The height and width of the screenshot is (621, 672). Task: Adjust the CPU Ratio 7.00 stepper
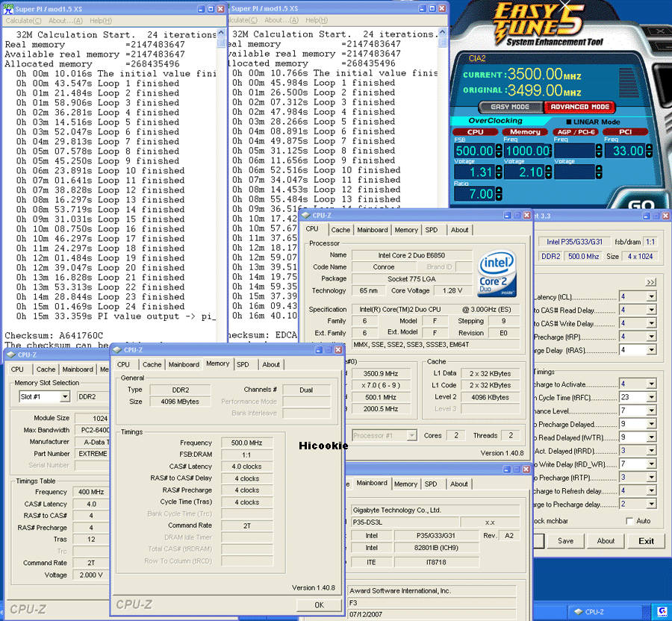(x=499, y=194)
